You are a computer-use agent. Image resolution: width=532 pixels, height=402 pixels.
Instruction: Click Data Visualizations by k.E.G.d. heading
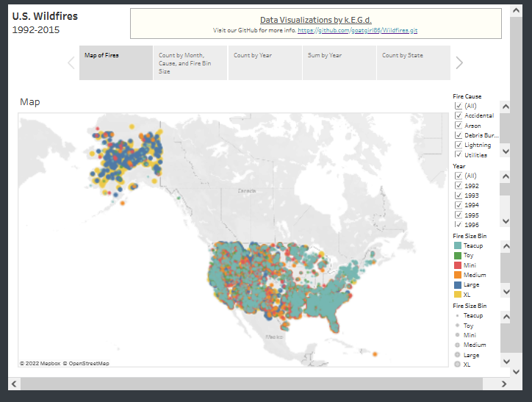(316, 20)
